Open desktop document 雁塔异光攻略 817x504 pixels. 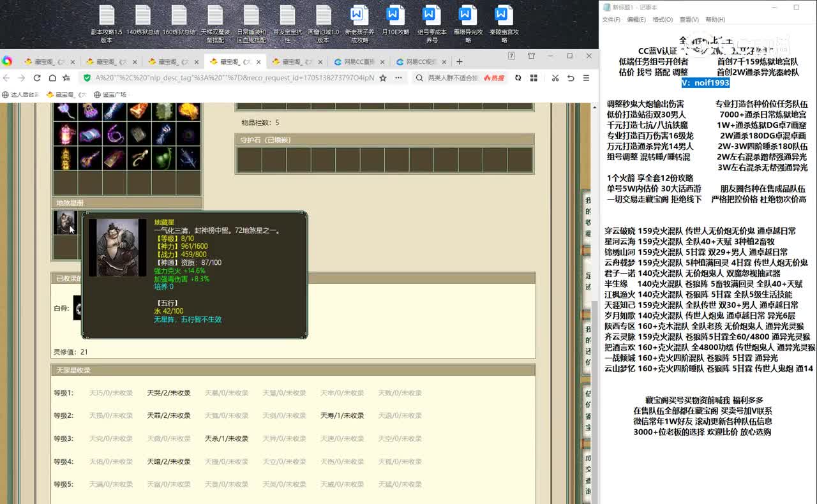[468, 24]
